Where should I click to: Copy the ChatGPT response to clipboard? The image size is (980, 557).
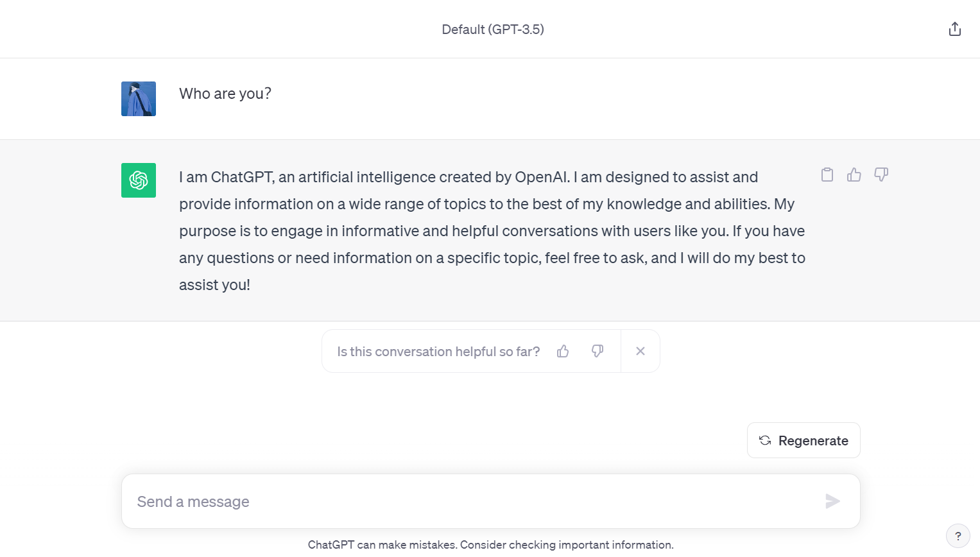tap(827, 175)
